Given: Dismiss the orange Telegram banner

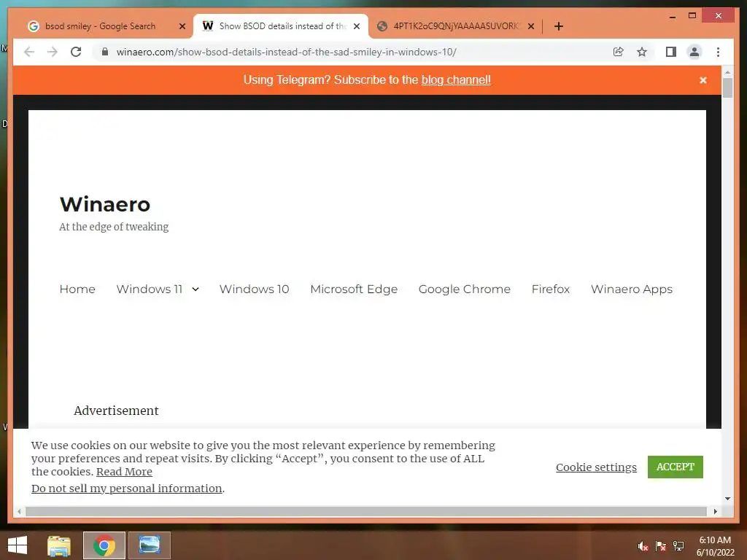Looking at the screenshot, I should tap(703, 80).
